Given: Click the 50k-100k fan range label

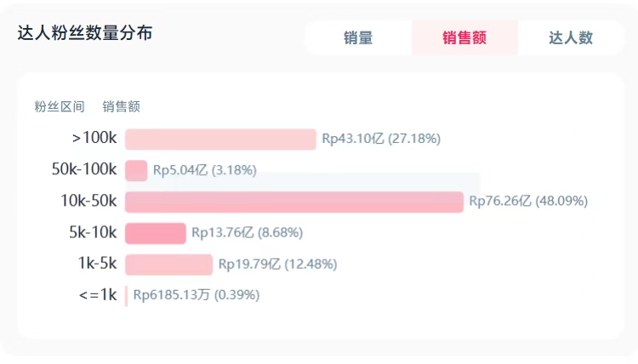Looking at the screenshot, I should tap(84, 170).
